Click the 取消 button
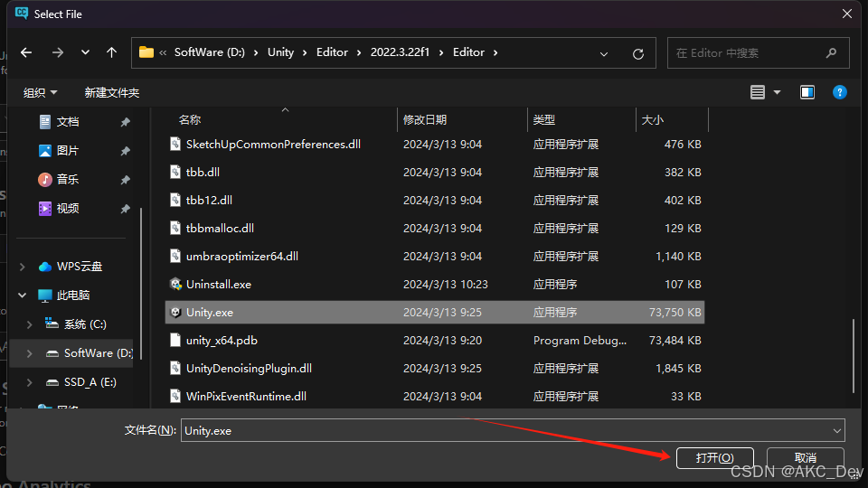This screenshot has height=488, width=868. coord(806,458)
